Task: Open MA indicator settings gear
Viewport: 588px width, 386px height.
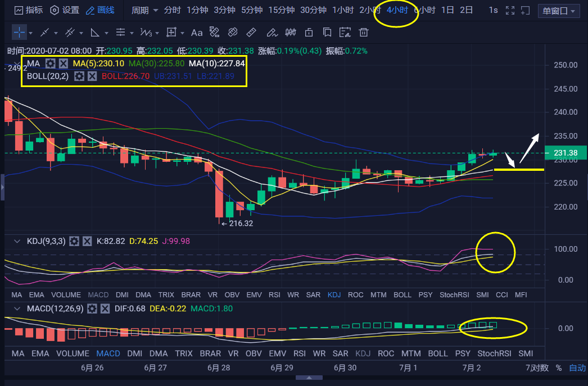Action: click(x=50, y=63)
